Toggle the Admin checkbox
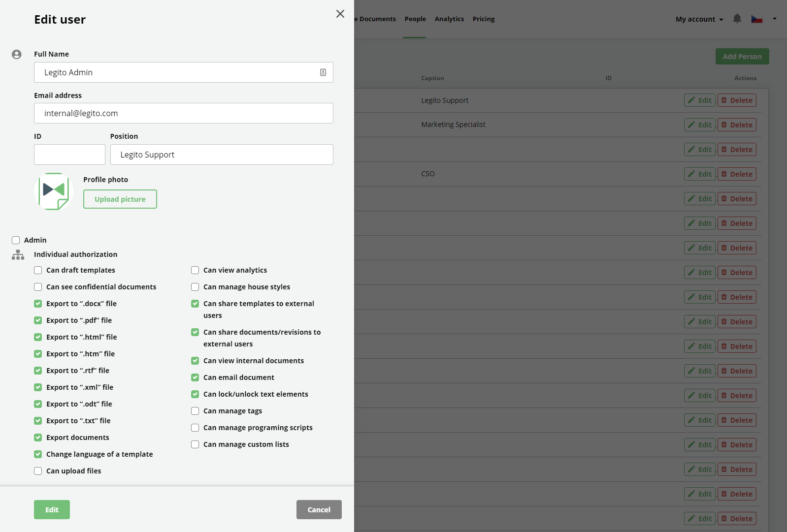This screenshot has height=532, width=787. point(16,240)
